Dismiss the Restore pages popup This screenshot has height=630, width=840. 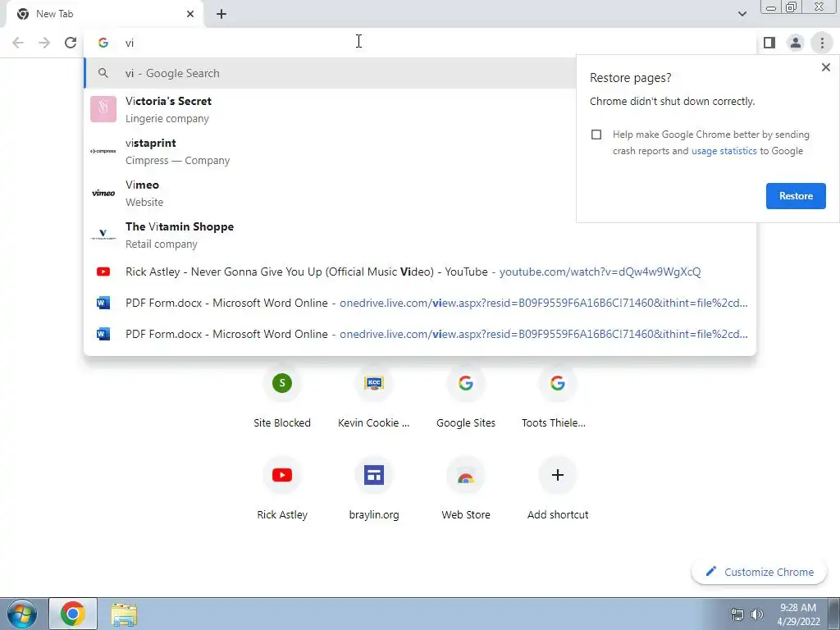(825, 67)
